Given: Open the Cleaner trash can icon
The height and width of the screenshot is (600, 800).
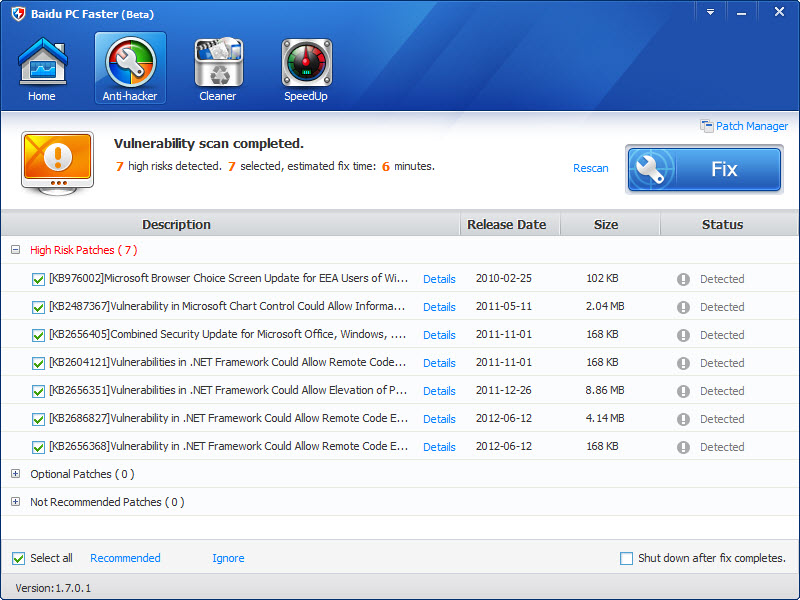Looking at the screenshot, I should (x=218, y=62).
